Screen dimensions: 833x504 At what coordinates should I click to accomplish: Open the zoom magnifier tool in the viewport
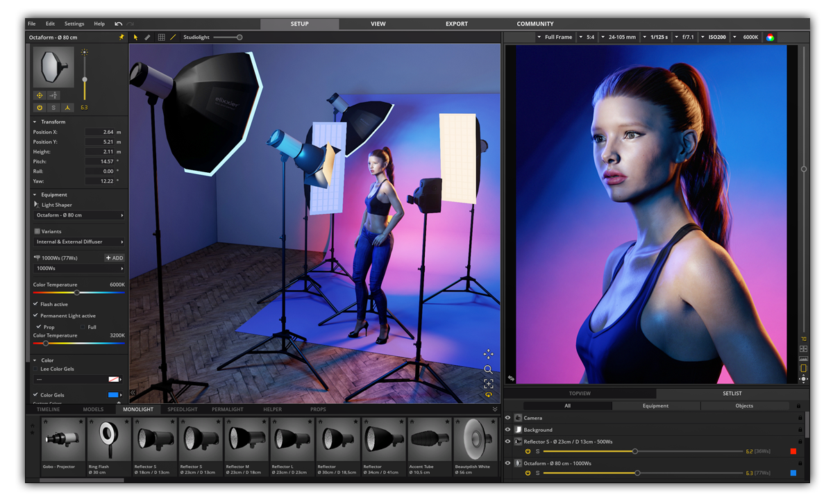click(488, 370)
